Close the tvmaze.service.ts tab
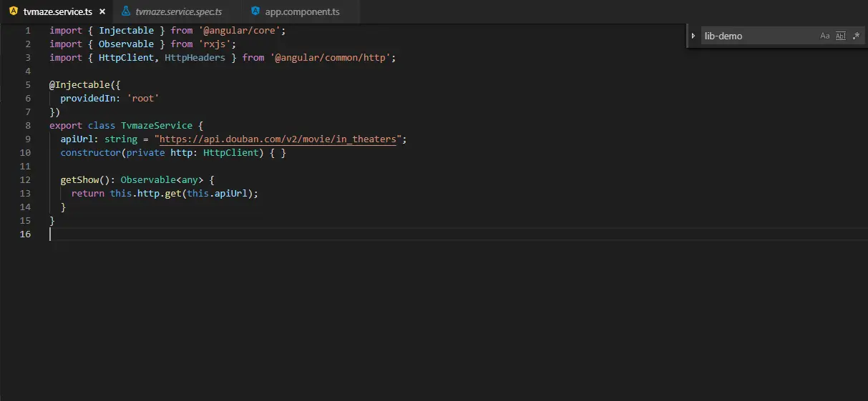868x401 pixels. point(102,12)
